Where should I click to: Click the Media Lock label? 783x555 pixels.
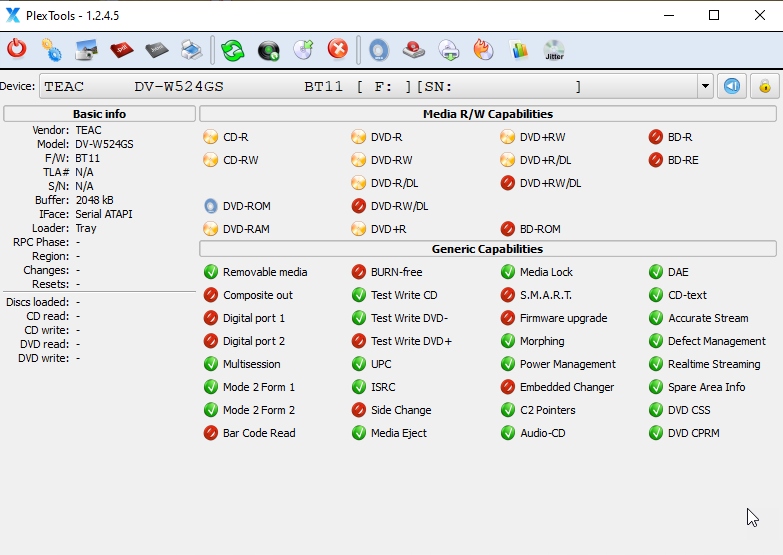coord(546,272)
